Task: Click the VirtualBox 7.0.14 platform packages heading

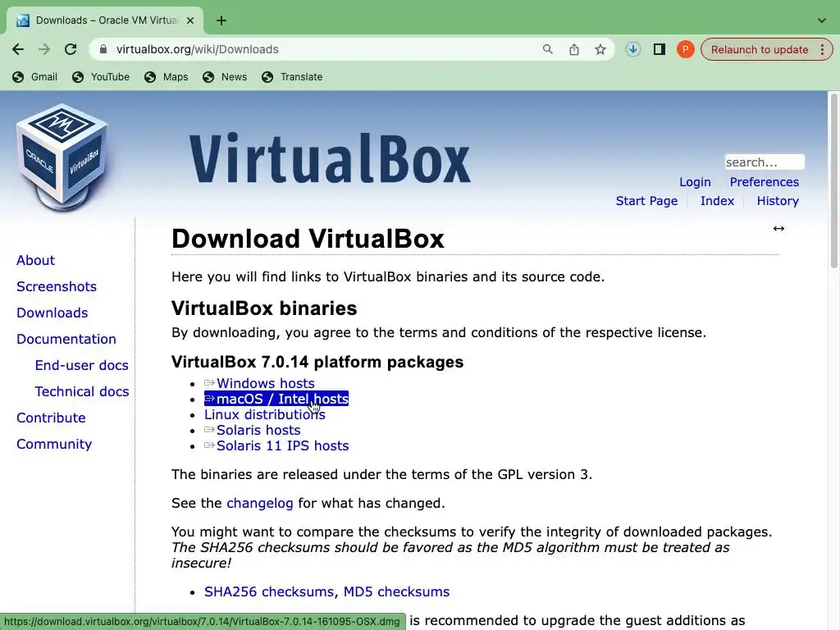Action: [317, 362]
